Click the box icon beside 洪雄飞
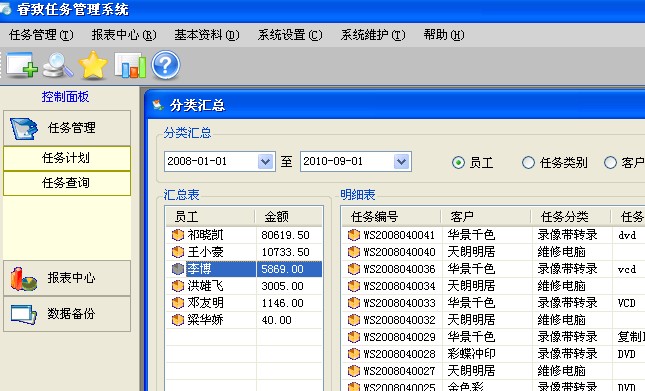This screenshot has width=645, height=391. tap(178, 286)
